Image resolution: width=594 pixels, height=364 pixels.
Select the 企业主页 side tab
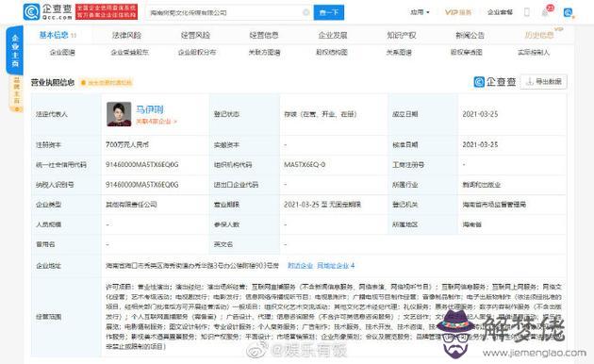tap(15, 50)
